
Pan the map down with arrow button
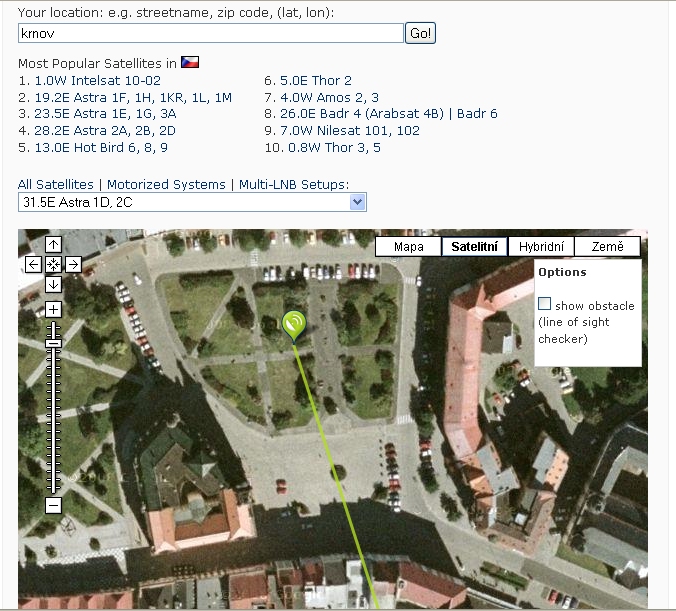tap(54, 284)
